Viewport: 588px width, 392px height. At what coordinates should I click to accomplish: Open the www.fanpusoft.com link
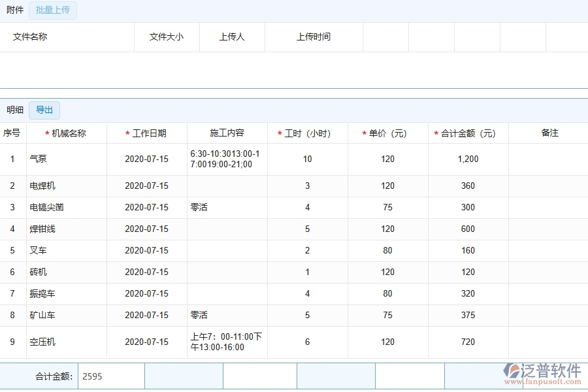(544, 383)
